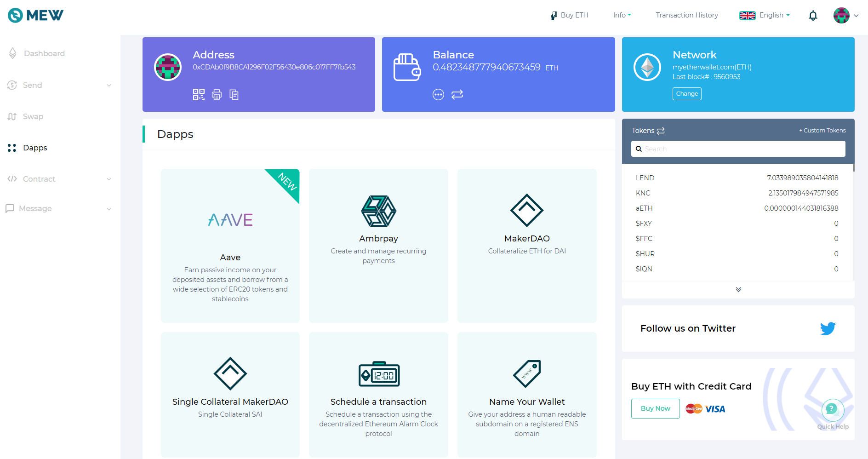Click the balance swap arrows icon
This screenshot has height=459, width=868.
click(457, 95)
